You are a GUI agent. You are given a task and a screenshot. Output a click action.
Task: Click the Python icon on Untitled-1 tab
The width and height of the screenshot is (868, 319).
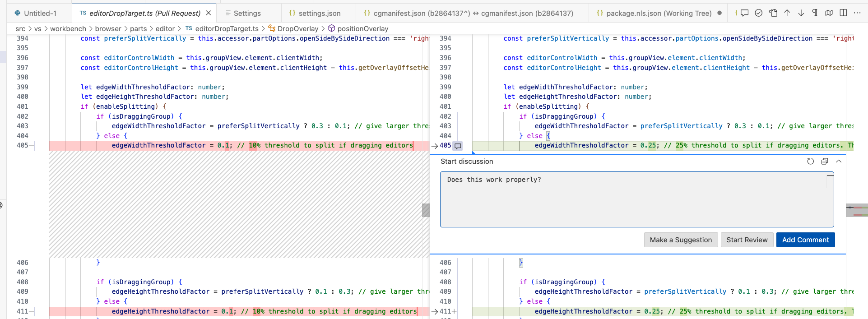(17, 13)
